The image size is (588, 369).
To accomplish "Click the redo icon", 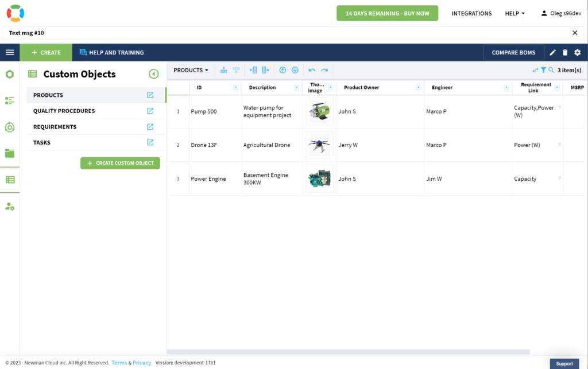I will click(x=324, y=70).
